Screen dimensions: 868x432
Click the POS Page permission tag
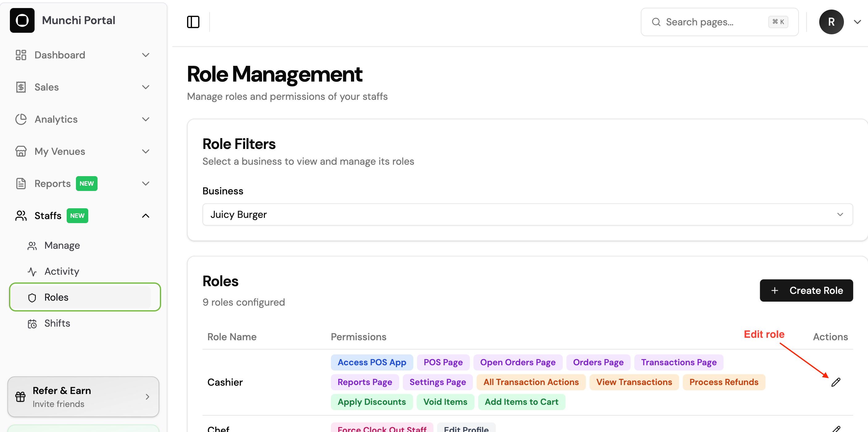pos(443,362)
